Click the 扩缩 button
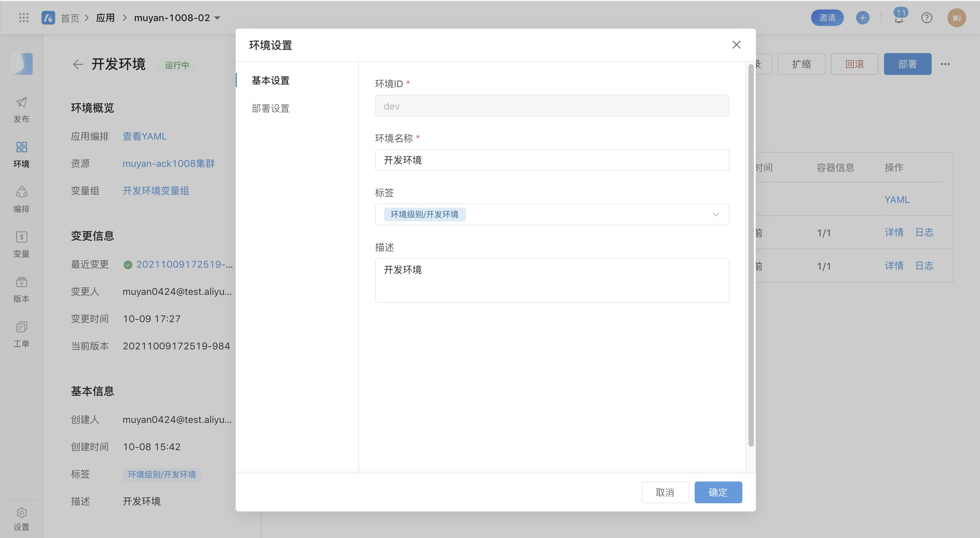 [801, 64]
